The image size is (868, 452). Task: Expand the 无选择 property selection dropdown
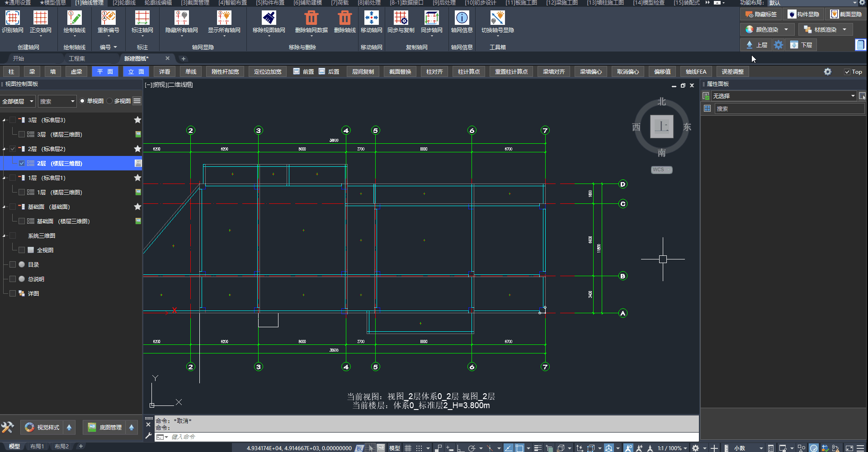(x=853, y=96)
